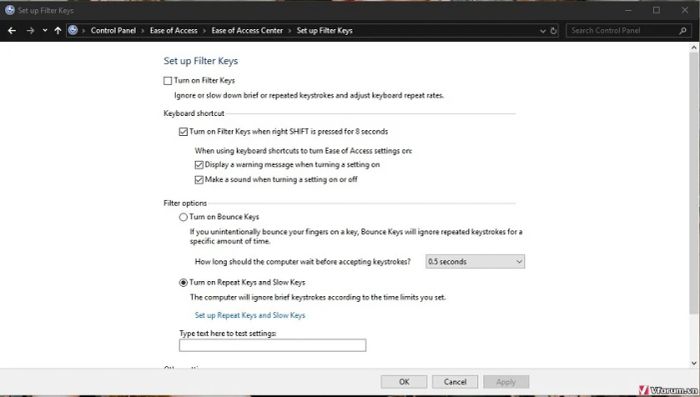This screenshot has width=700, height=397.
Task: Click the forward navigation arrow
Action: pyautogui.click(x=30, y=30)
